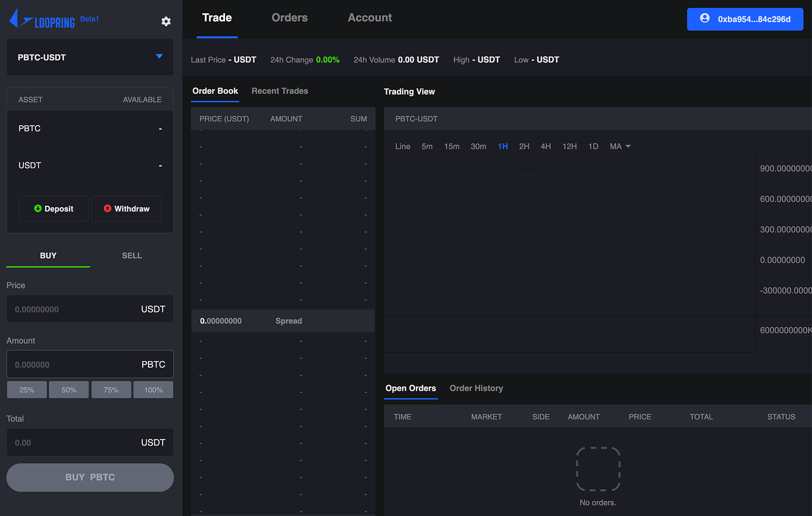The width and height of the screenshot is (812, 516).
Task: Select the Line chart view
Action: [403, 146]
